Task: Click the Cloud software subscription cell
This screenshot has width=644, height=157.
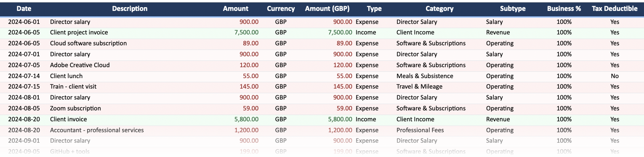Action: coord(88,43)
